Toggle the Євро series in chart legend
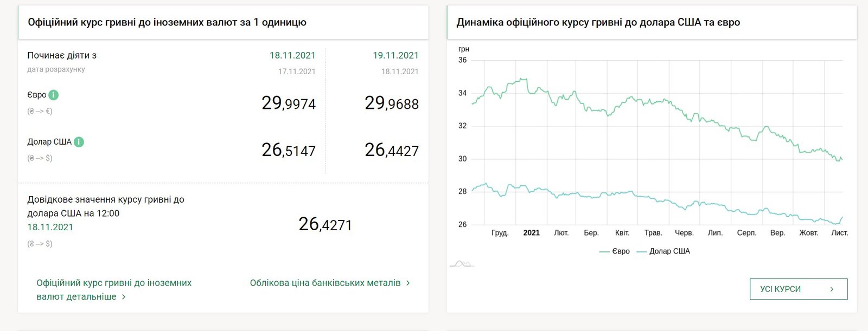Viewport: 868px width, 331px height. pyautogui.click(x=615, y=251)
